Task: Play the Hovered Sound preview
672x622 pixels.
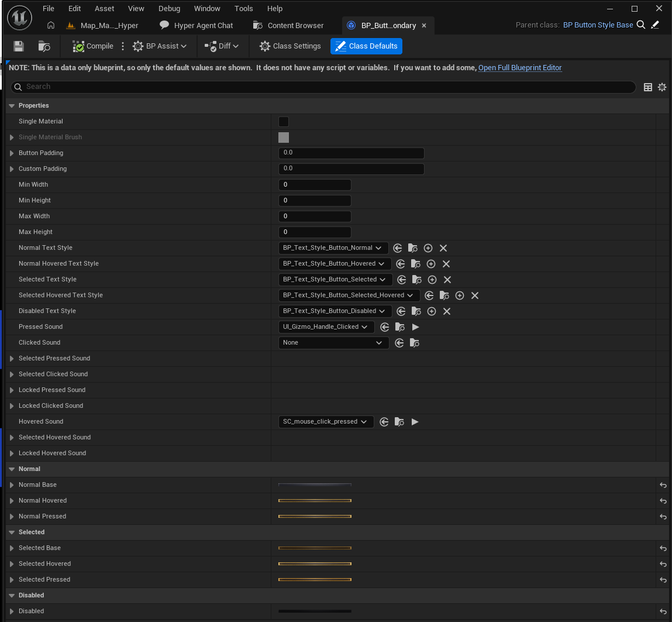Action: tap(415, 422)
